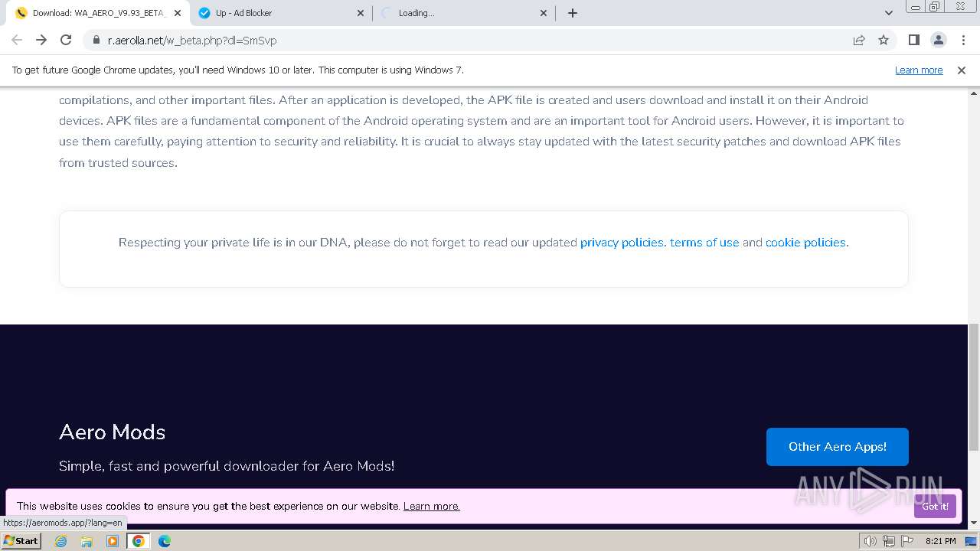Viewport: 980px width, 551px height.
Task: Open network status tray icon
Action: (x=889, y=541)
